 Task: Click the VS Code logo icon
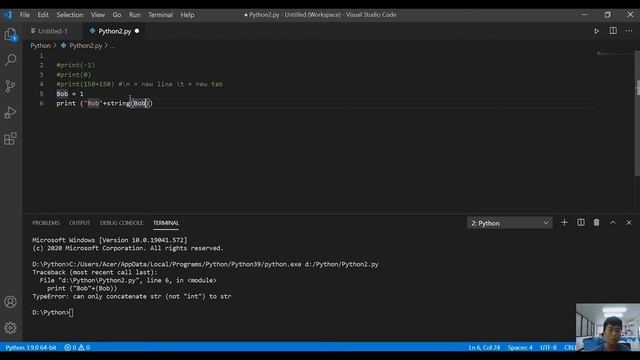(x=8, y=15)
